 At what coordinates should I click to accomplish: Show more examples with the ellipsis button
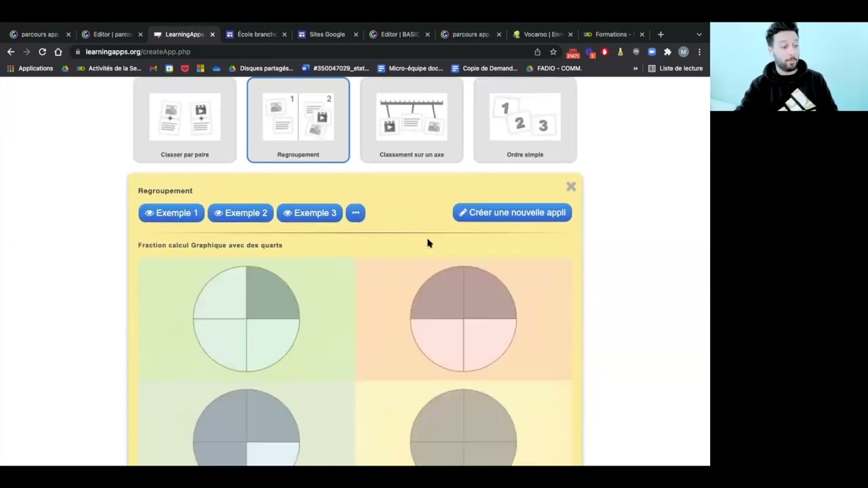(355, 213)
